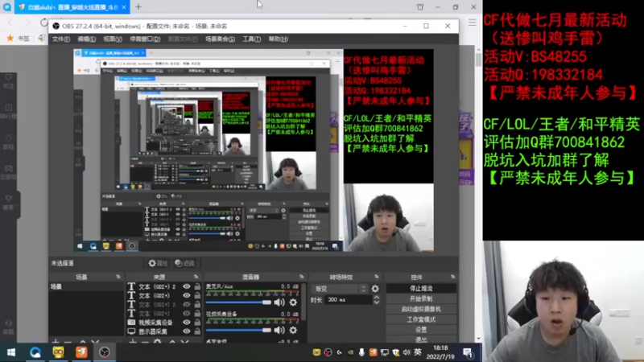Adjust the 麦克风/Aux volume slider
This screenshot has height=362, width=644.
pos(238,302)
